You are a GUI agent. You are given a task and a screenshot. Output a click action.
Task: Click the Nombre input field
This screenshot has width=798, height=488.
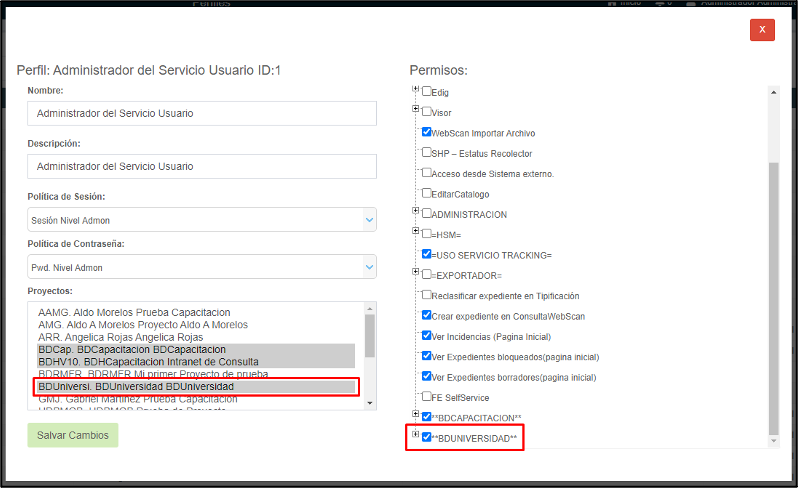(202, 113)
